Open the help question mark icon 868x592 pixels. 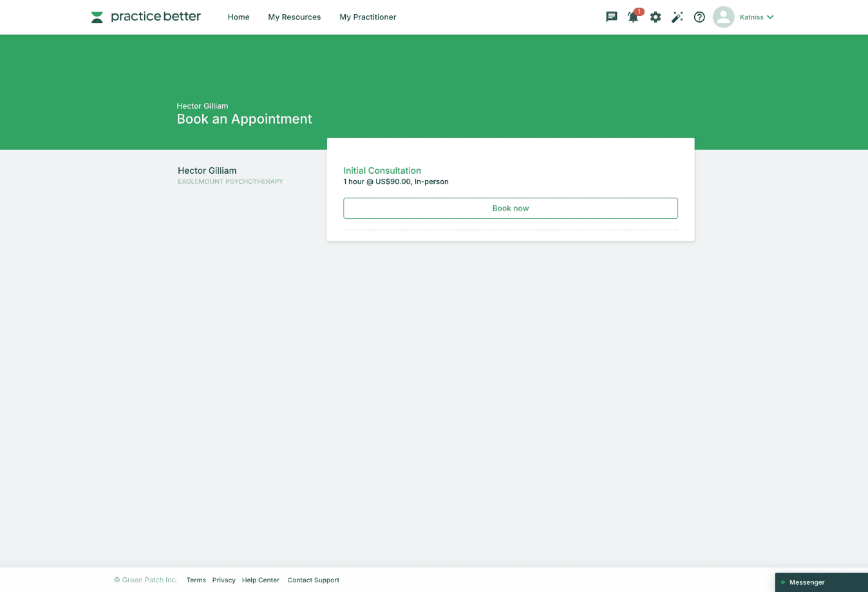click(x=699, y=17)
